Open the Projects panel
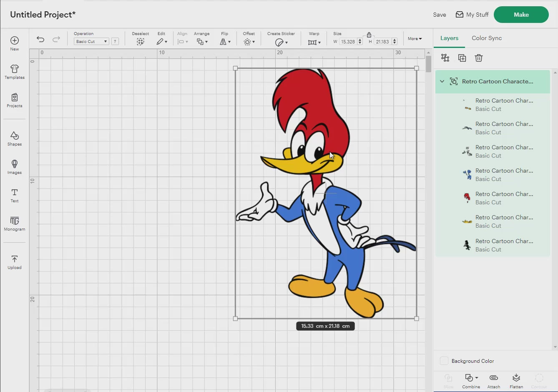Image resolution: width=558 pixels, height=392 pixels. pyautogui.click(x=15, y=100)
